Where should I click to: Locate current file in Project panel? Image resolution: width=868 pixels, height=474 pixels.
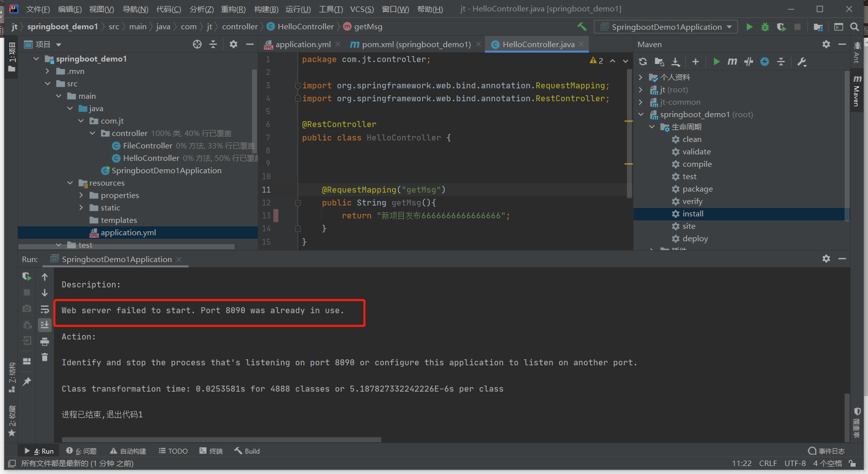197,44
